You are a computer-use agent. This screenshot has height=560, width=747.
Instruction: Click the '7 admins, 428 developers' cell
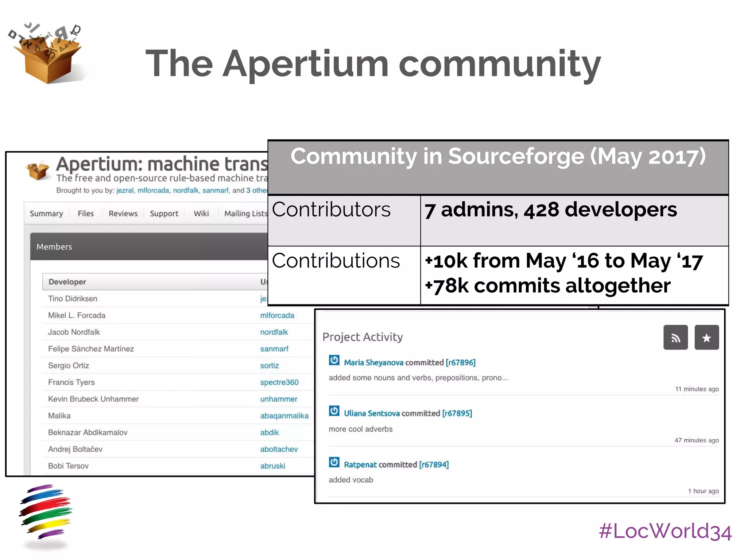[574, 221]
